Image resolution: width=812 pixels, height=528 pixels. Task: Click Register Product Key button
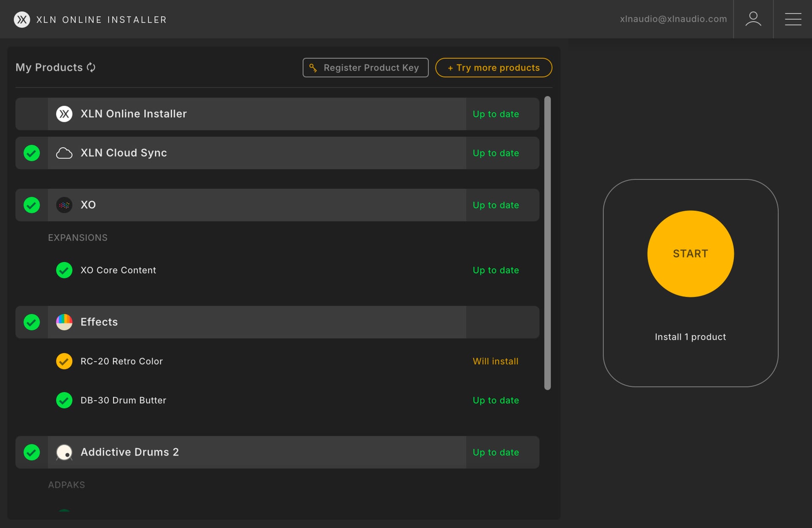[365, 68]
